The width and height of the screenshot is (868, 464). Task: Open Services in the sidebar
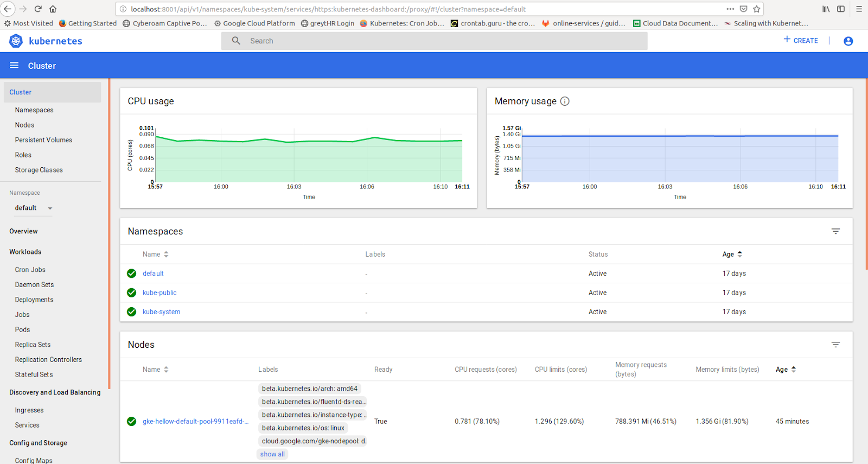(27, 425)
